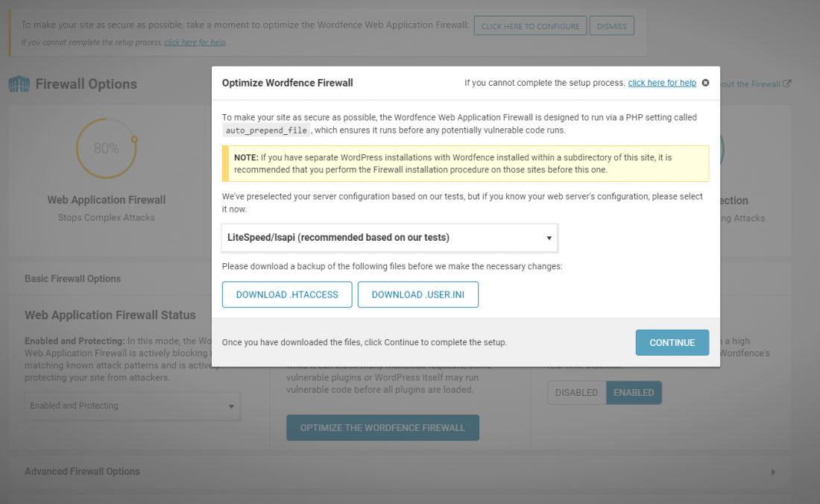Open the Enabled and Protecting status dropdown
Image resolution: width=820 pixels, height=504 pixels.
pyautogui.click(x=132, y=406)
